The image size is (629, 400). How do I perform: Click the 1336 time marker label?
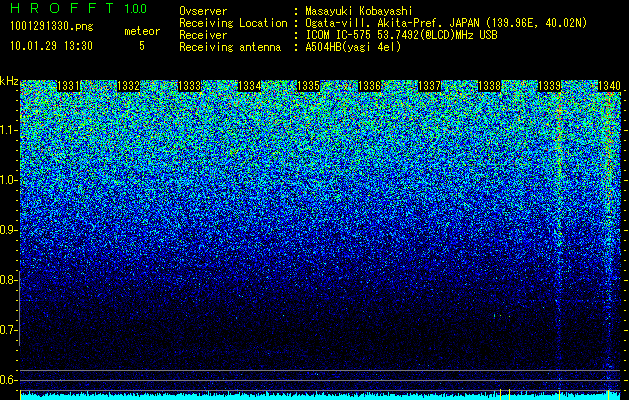coord(369,86)
